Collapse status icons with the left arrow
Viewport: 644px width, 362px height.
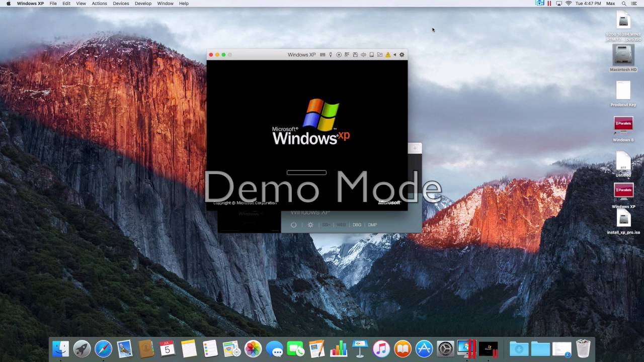pos(395,55)
